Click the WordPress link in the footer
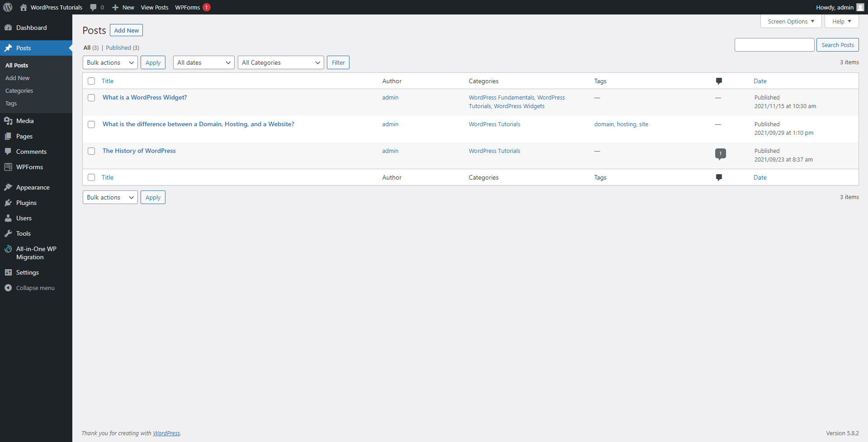Viewport: 868px width, 442px height. 166,433
